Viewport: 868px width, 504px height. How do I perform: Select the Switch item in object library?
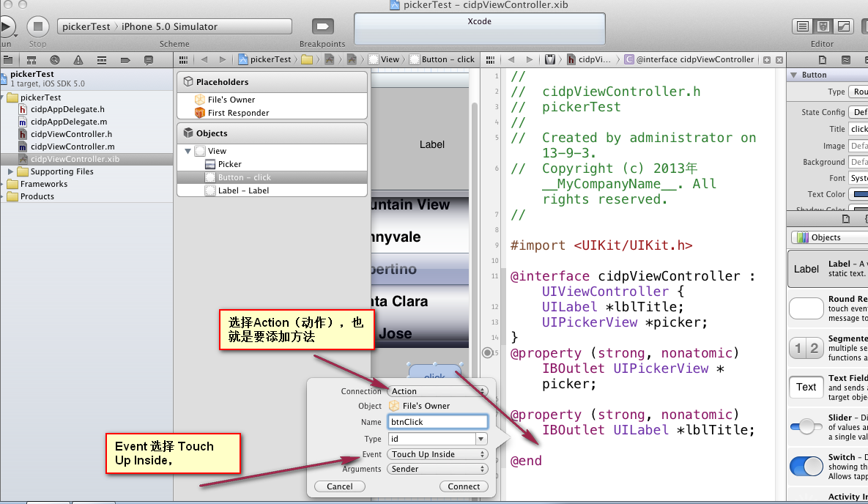pyautogui.click(x=828, y=467)
